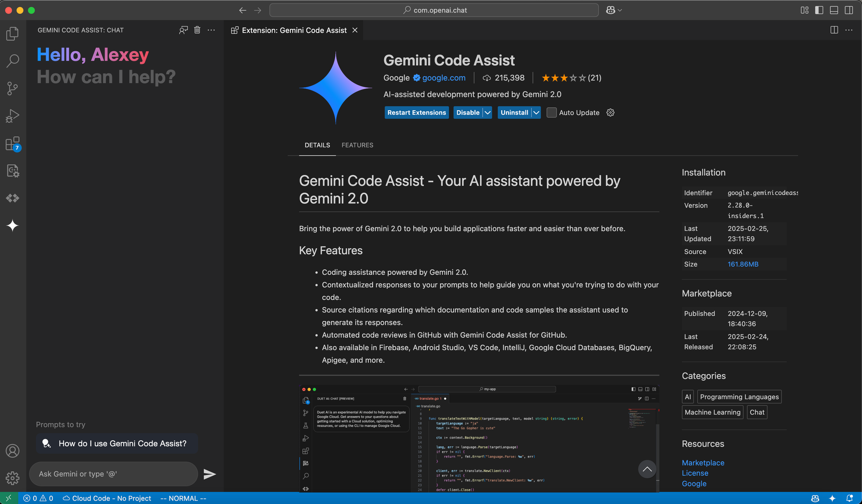Expand the Disable button dropdown arrow
Image resolution: width=862 pixels, height=504 pixels.
tap(487, 112)
